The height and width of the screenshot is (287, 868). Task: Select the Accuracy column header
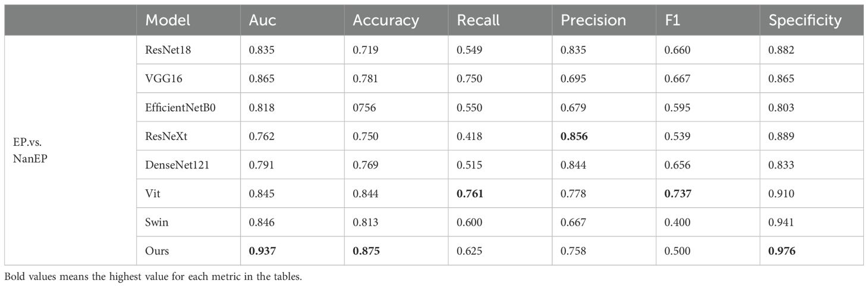tap(386, 20)
